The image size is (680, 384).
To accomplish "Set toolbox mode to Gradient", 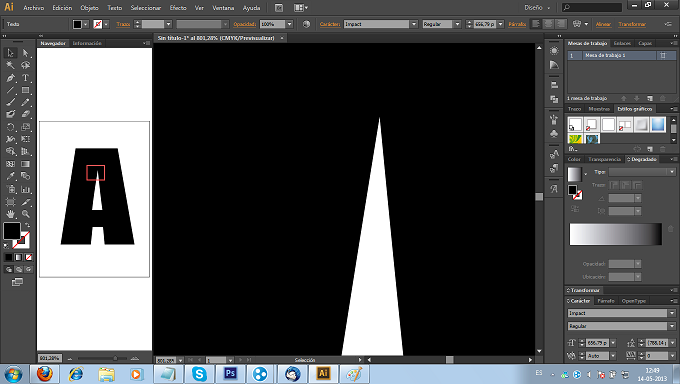I will [x=19, y=257].
